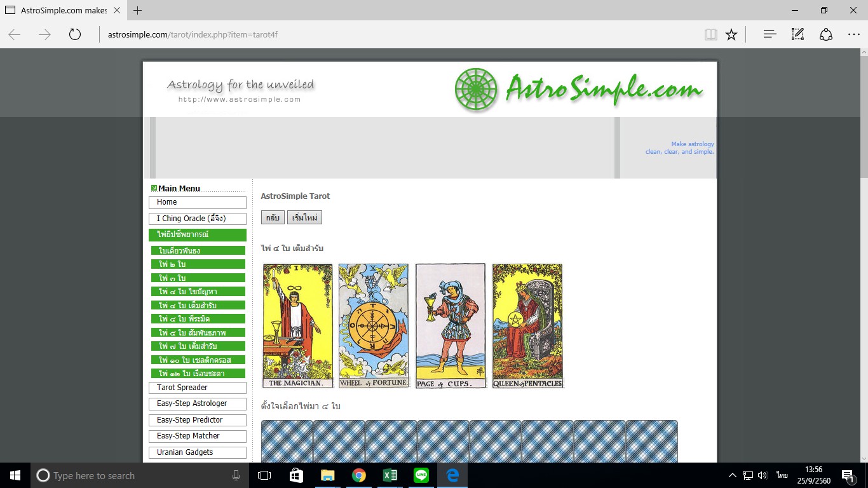Close the AstroSimple.com browser tab
The image size is (868, 488).
(x=116, y=10)
